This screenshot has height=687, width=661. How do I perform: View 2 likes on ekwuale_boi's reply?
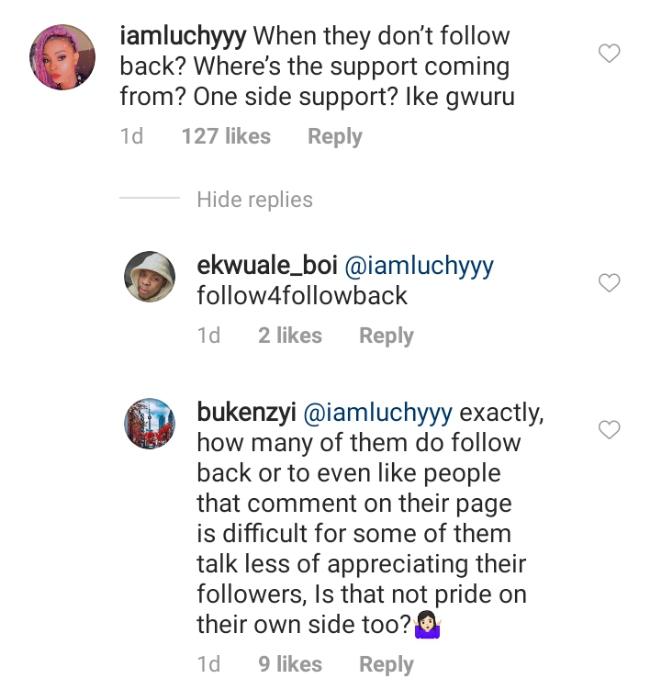(x=290, y=336)
